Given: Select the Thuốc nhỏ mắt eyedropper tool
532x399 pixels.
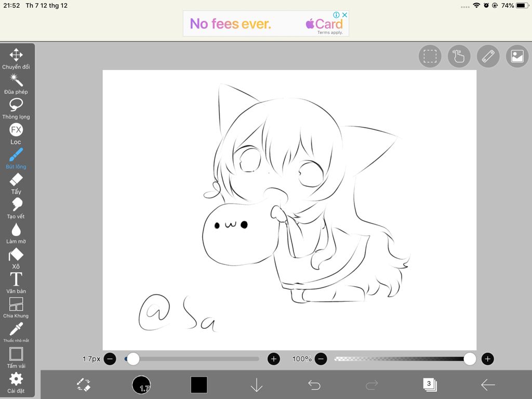Looking at the screenshot, I should (x=16, y=332).
